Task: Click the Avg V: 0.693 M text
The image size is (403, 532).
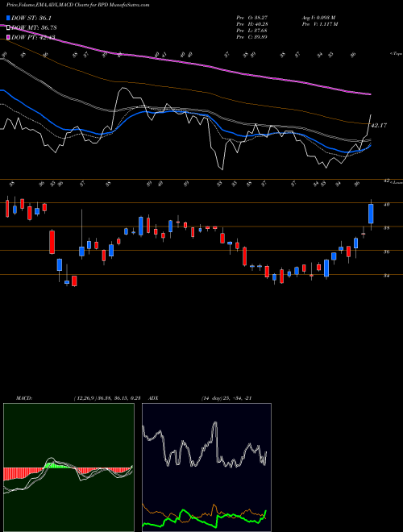Action: [x=318, y=18]
